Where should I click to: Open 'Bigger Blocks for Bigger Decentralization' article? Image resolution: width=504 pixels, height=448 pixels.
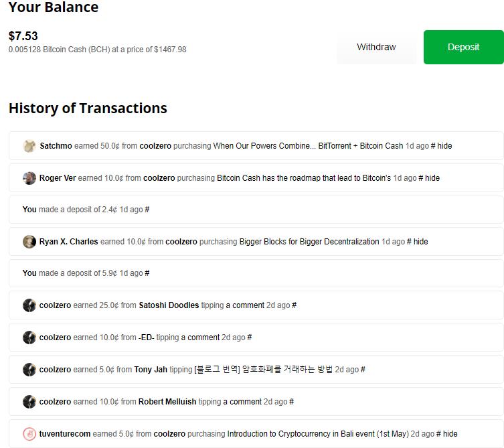click(x=309, y=242)
